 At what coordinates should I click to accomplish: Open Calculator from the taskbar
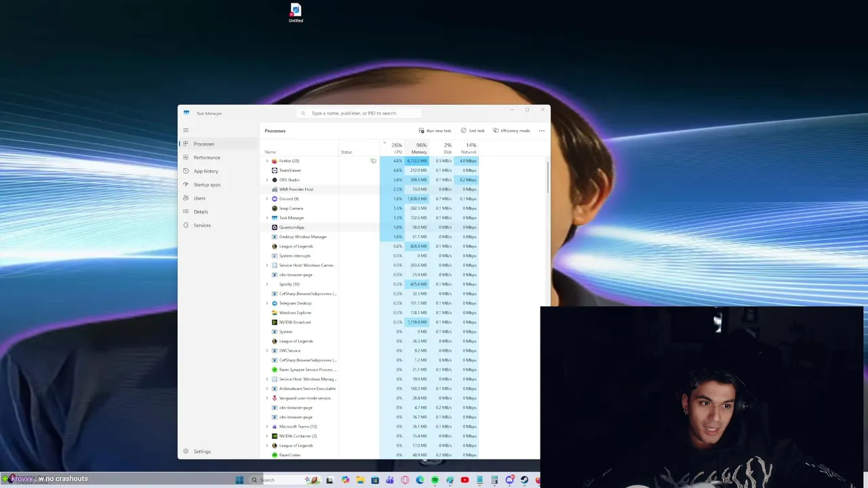494,480
